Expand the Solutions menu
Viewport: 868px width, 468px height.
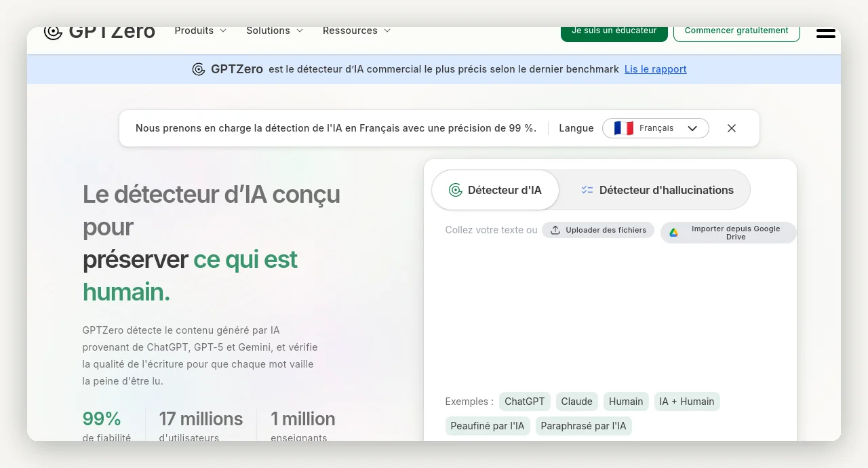pos(274,31)
